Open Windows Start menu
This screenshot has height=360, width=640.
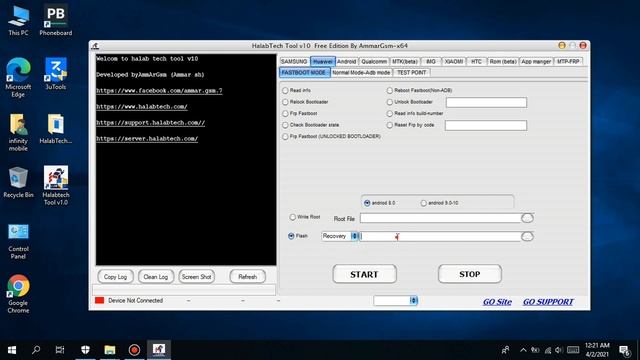tap(12, 350)
